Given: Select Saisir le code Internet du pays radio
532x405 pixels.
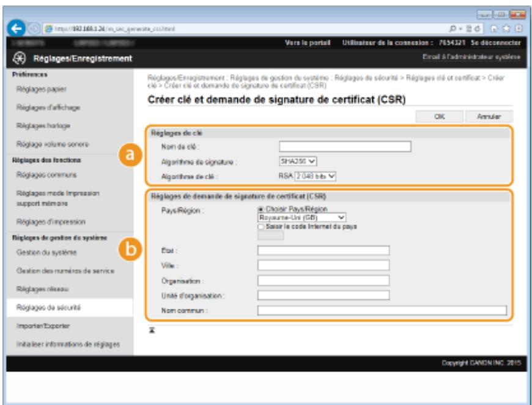Looking at the screenshot, I should click(x=261, y=226).
